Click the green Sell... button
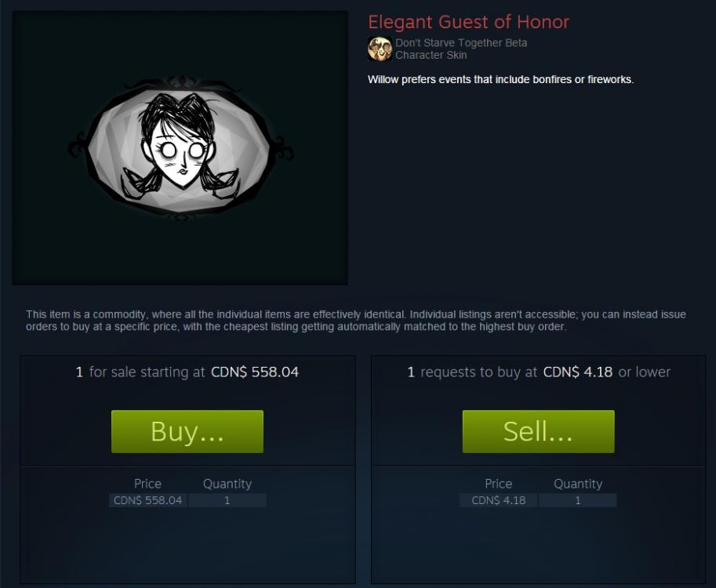 coord(538,431)
